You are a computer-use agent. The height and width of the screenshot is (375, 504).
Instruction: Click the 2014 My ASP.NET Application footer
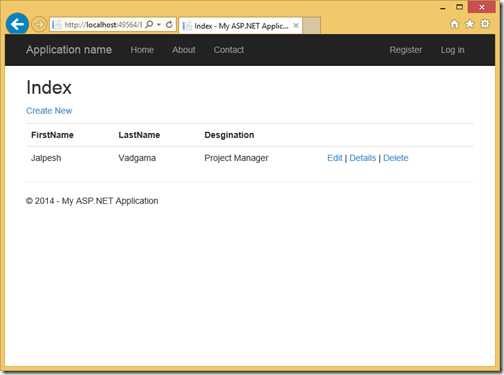pos(92,201)
